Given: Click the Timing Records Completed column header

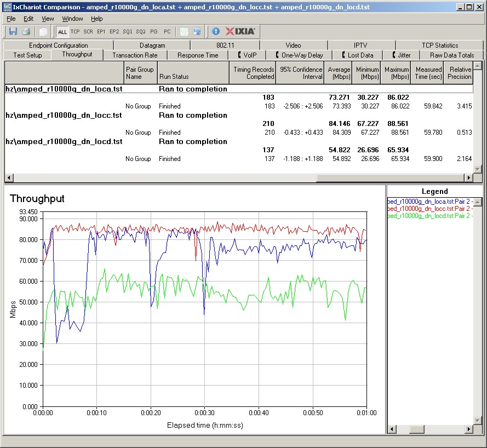Looking at the screenshot, I should 253,73.
